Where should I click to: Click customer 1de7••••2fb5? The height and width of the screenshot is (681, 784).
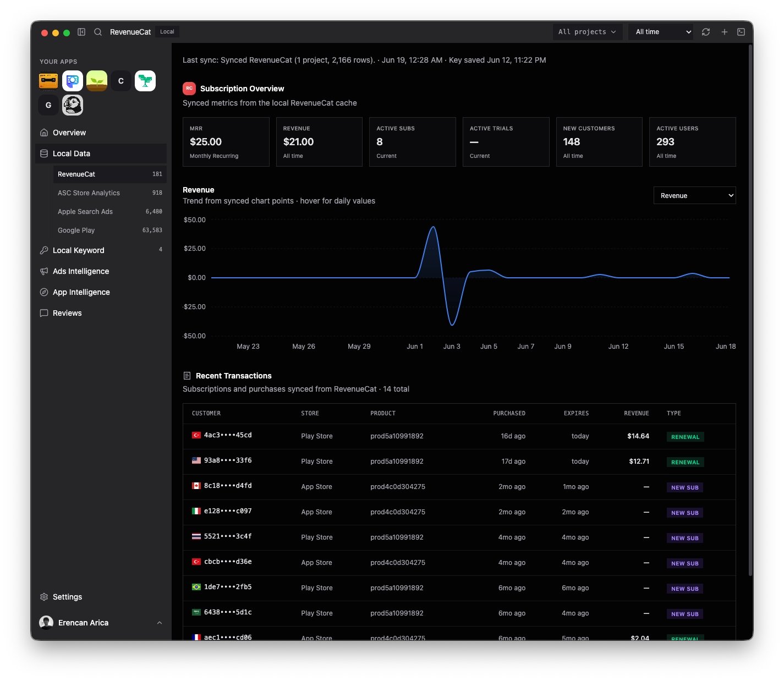click(x=228, y=587)
